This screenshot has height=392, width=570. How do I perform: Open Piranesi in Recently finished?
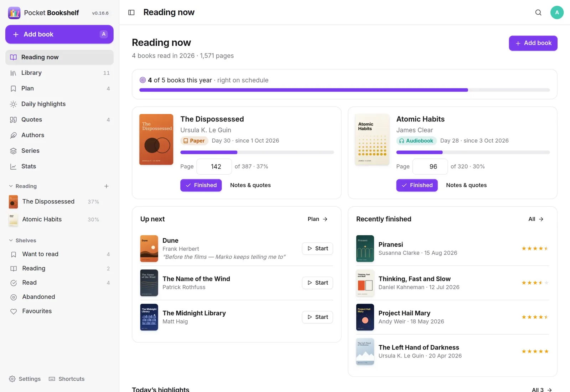pos(452,249)
